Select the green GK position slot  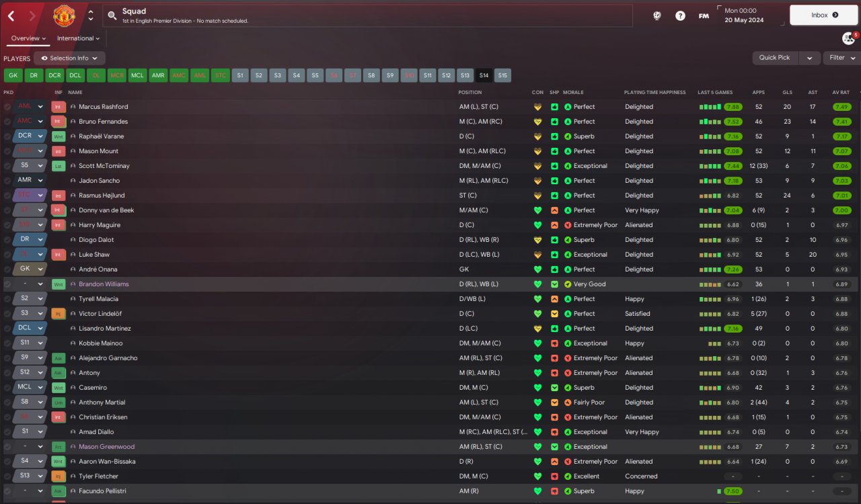tap(13, 75)
